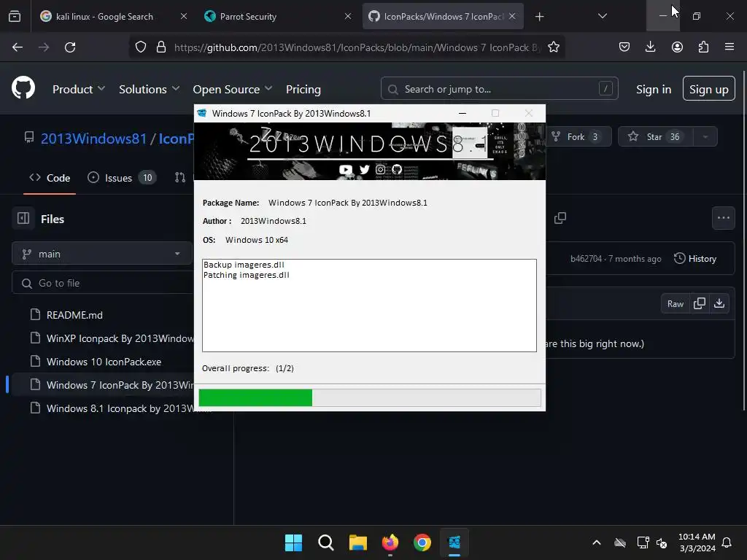The image size is (747, 560).
Task: Click the IconPack installer taskbar icon
Action: point(454,542)
